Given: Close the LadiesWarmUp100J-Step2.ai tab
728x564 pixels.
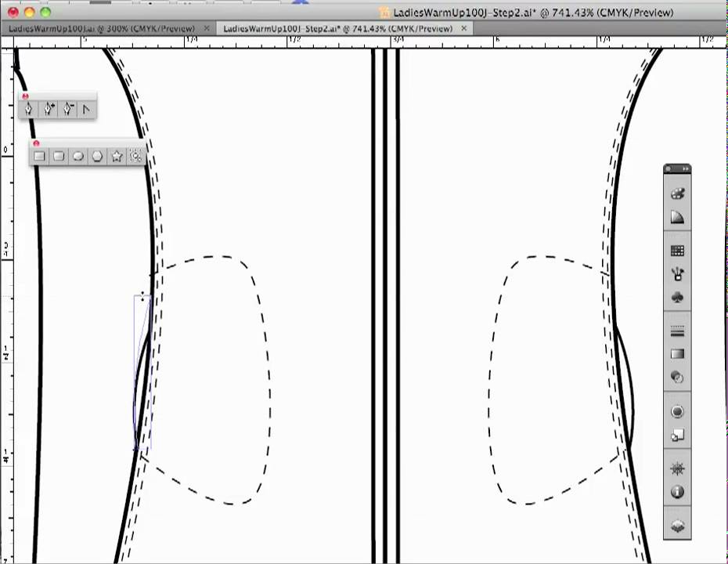Looking at the screenshot, I should click(x=463, y=28).
